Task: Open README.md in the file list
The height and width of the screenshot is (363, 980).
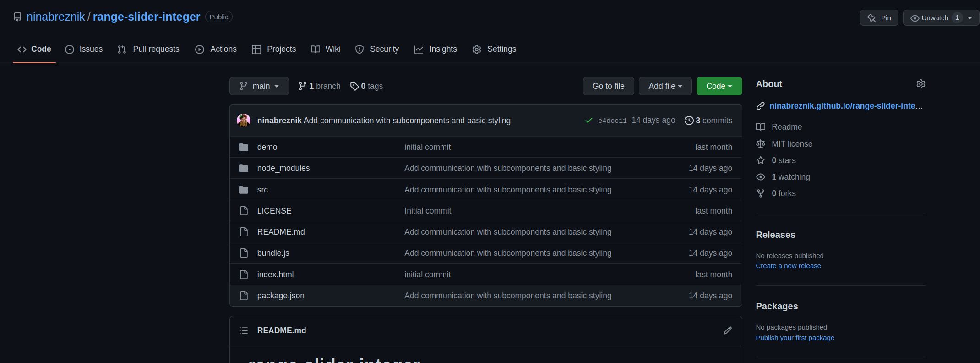Action: [x=281, y=232]
